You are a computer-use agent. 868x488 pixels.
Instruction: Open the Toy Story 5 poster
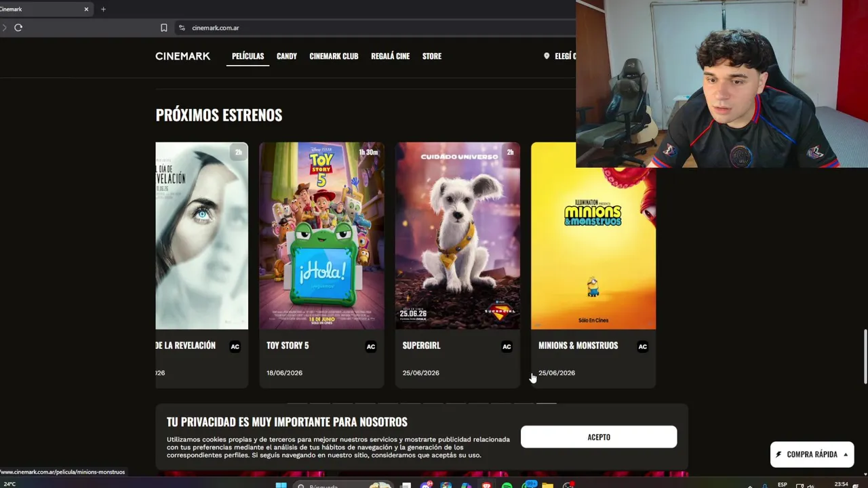pos(321,236)
